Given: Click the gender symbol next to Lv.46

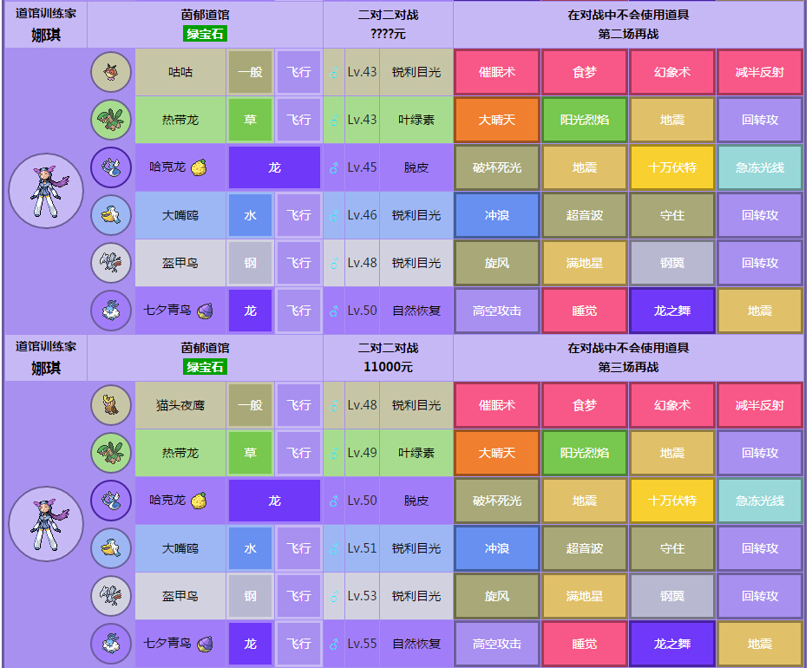Looking at the screenshot, I should pyautogui.click(x=334, y=215).
